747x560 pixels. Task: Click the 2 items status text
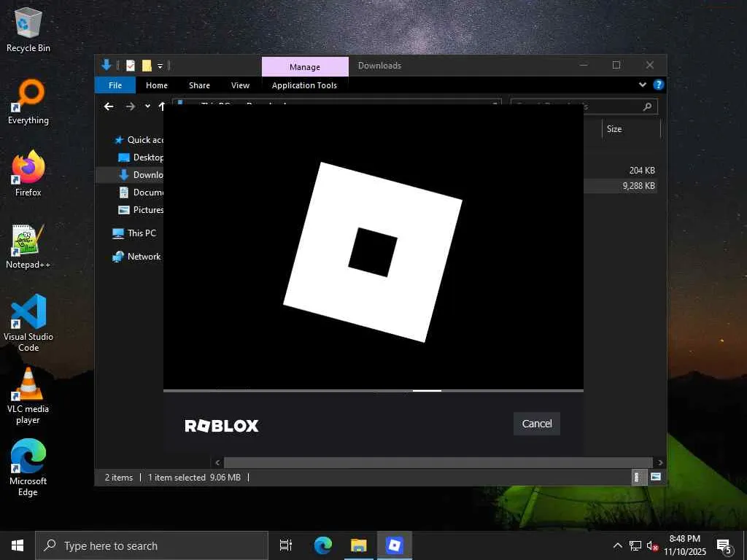coord(119,477)
